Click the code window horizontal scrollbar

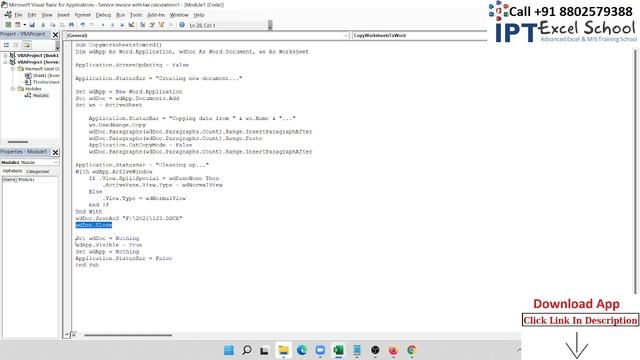coord(128,335)
